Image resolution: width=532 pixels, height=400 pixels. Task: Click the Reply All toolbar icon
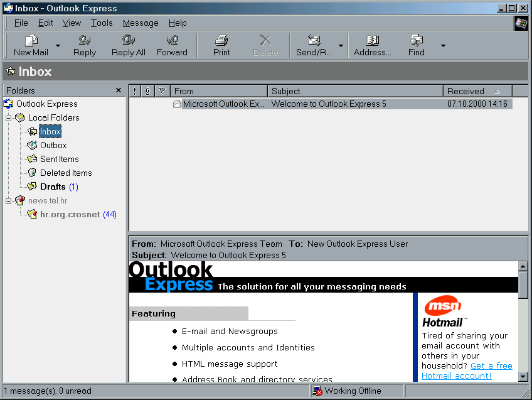[x=129, y=40]
